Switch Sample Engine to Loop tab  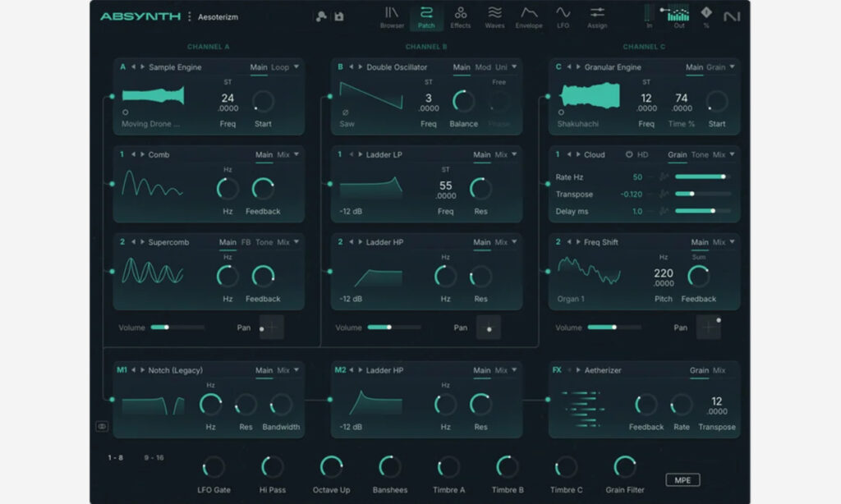point(280,67)
